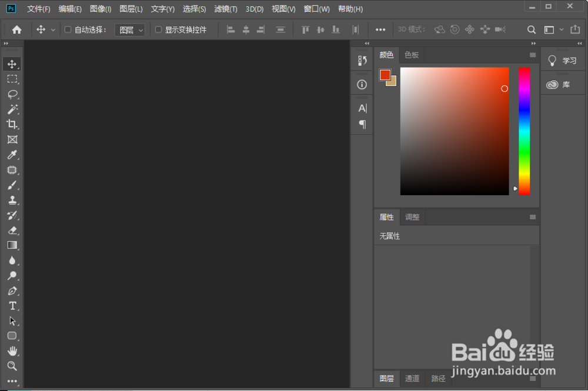Viewport: 588px width, 391px height.
Task: Click the red foreground color swatch
Action: (385, 74)
